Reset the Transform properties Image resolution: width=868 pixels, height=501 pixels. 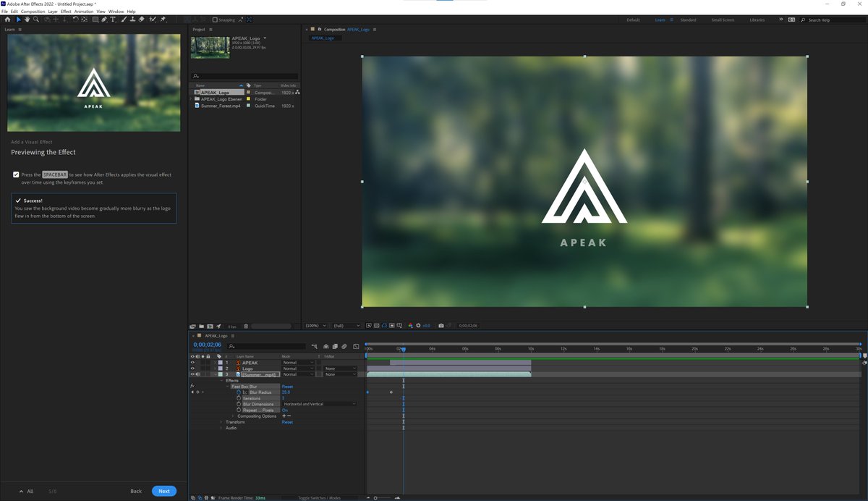pos(287,422)
